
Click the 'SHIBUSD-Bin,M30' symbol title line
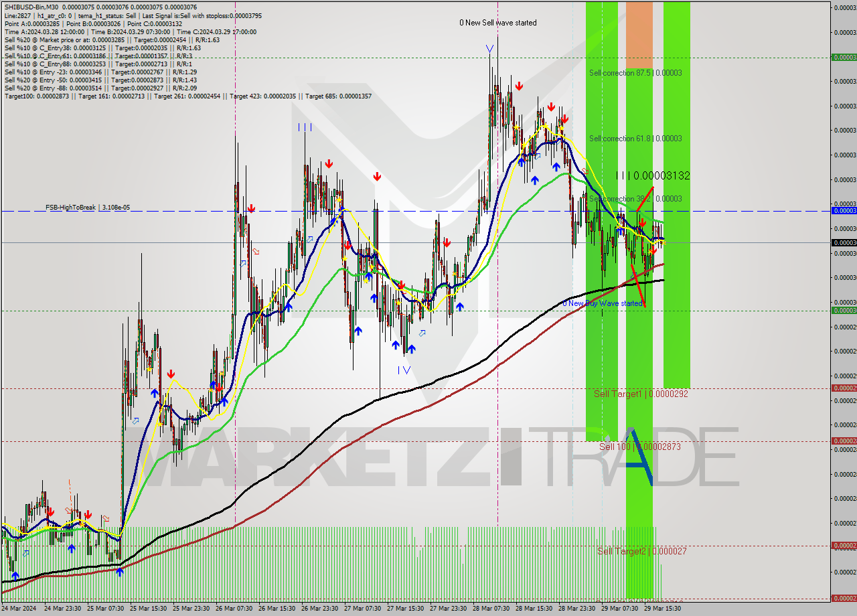(100, 7)
